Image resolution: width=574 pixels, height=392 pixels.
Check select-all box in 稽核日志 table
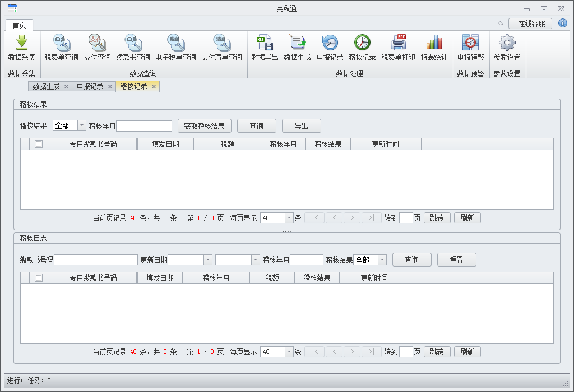[39, 278]
